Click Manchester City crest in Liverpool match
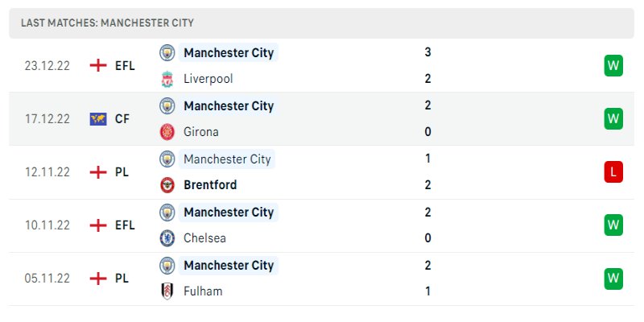The width and height of the screenshot is (644, 322). pyautogui.click(x=167, y=52)
